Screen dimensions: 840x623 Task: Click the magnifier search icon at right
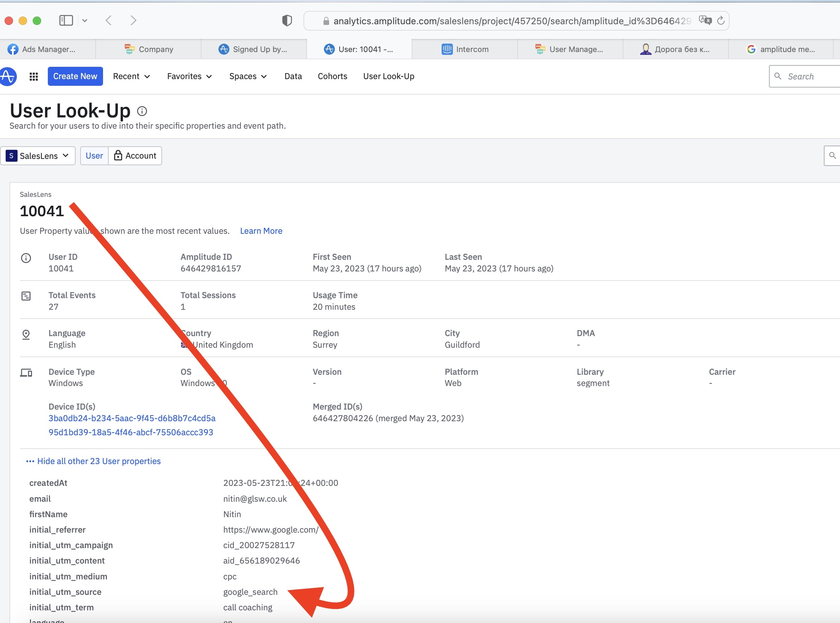(x=832, y=155)
